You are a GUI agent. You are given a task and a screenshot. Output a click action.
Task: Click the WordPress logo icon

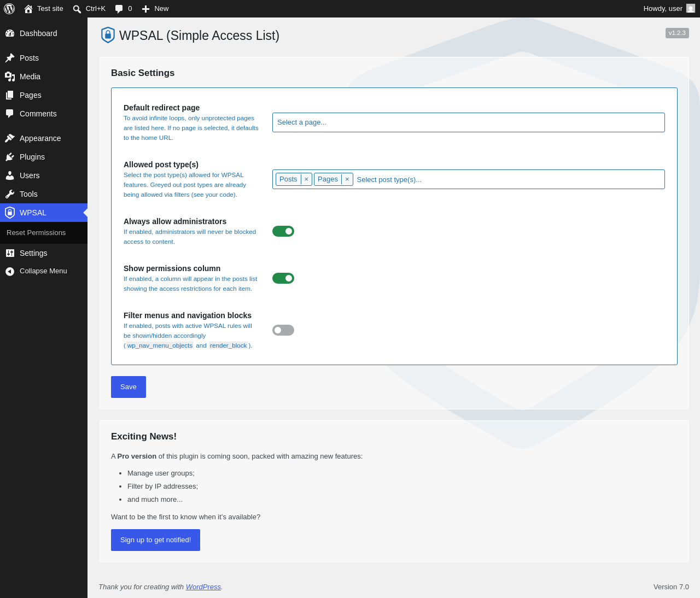pyautogui.click(x=9, y=9)
